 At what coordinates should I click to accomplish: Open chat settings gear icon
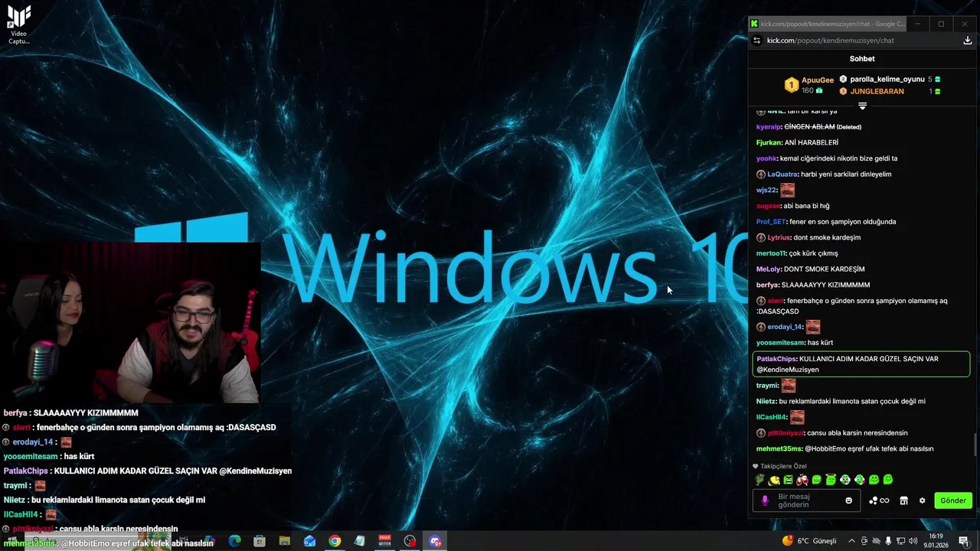point(922,500)
